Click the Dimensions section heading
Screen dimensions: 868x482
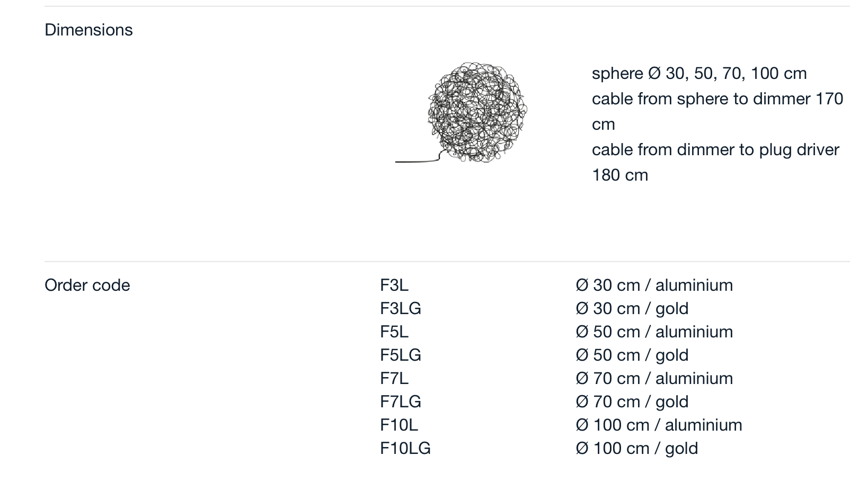(x=88, y=30)
